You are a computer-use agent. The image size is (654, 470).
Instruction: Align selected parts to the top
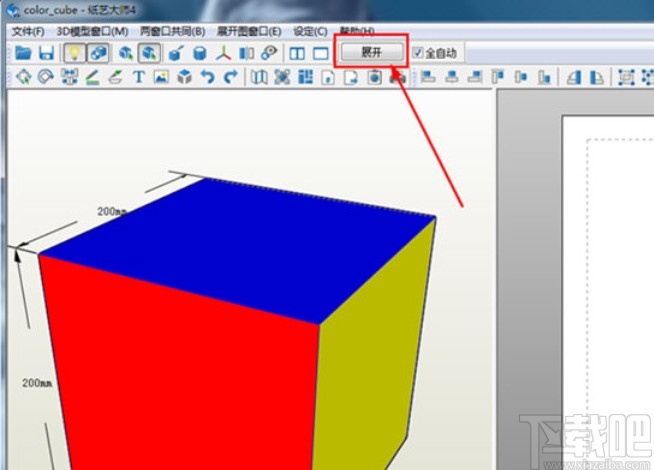[x=498, y=77]
